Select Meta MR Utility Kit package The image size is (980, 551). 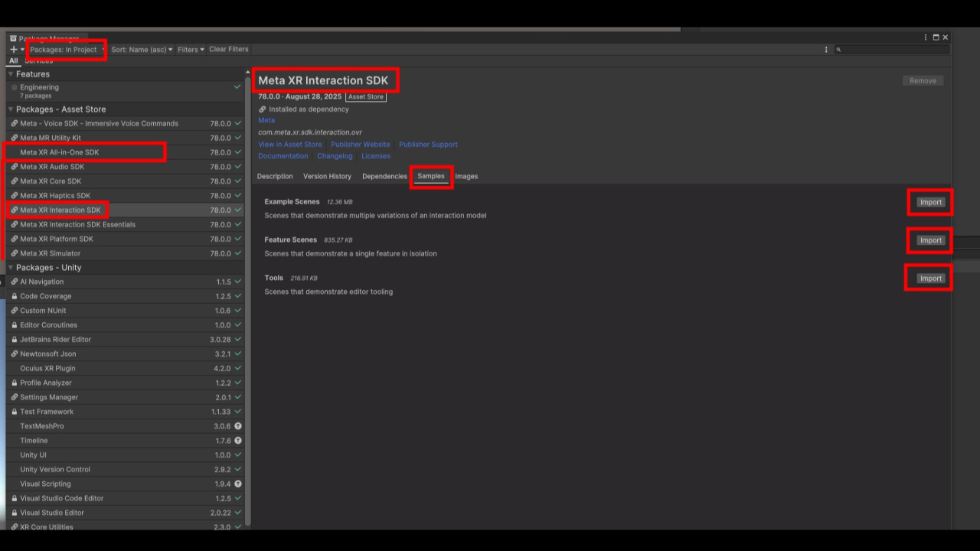pyautogui.click(x=126, y=138)
